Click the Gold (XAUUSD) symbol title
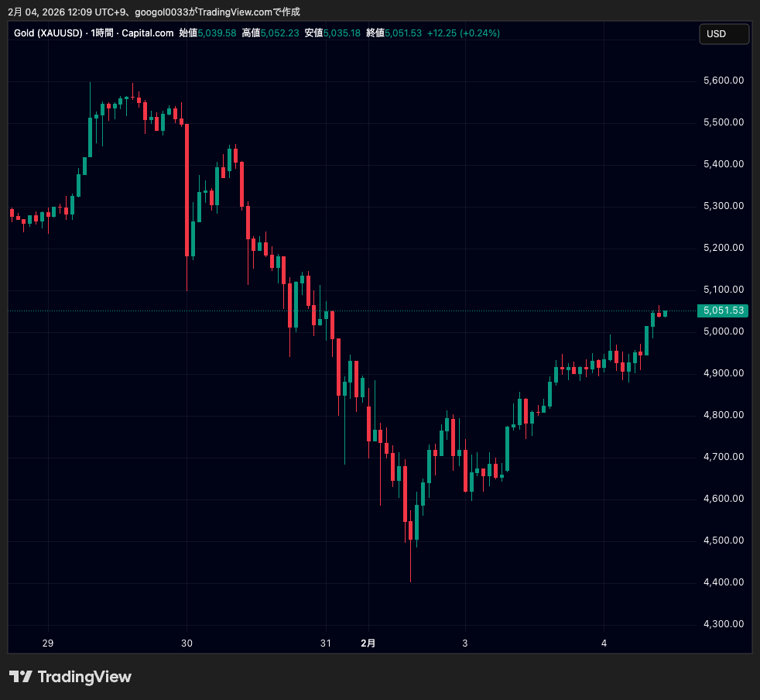 [x=50, y=33]
